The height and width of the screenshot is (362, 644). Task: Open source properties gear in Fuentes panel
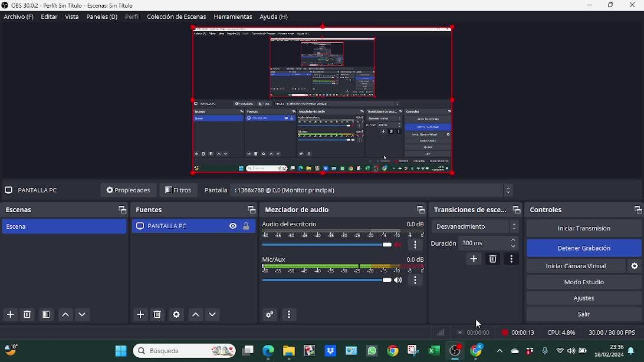[176, 315]
